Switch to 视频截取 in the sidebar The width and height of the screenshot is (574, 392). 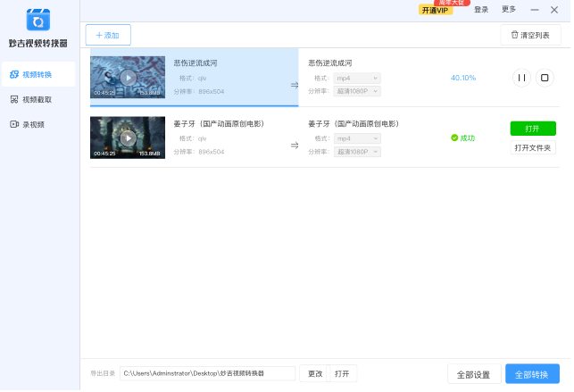tap(31, 100)
